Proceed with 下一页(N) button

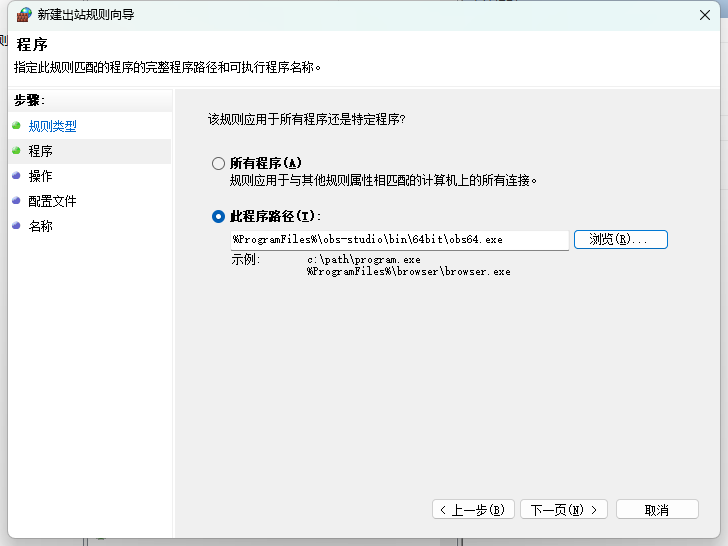[564, 510]
